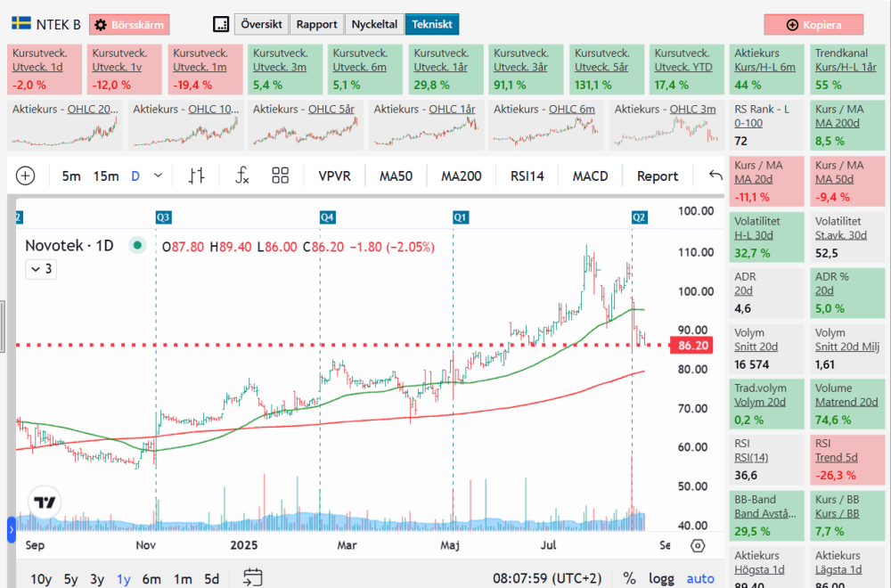Open the timeframe dropdown arrow next to D

(159, 176)
